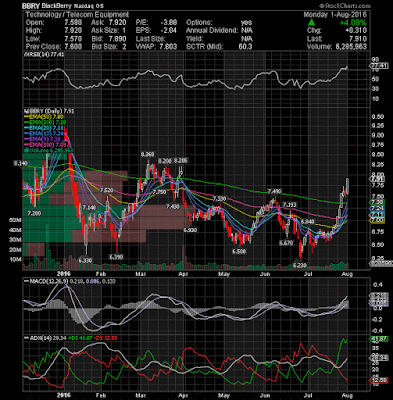Click the red -DI tag 12.58 on right
The width and height of the screenshot is (393, 400).
(379, 380)
